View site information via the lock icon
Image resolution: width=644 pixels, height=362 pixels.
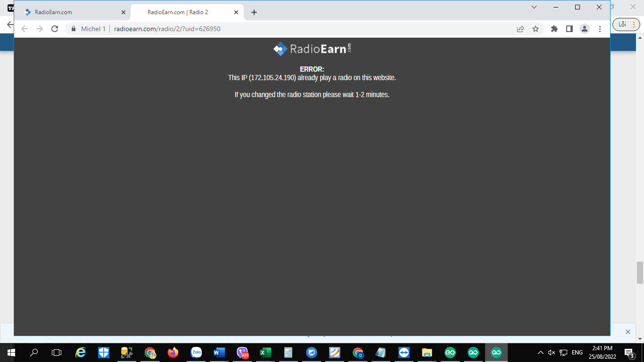pos(73,29)
